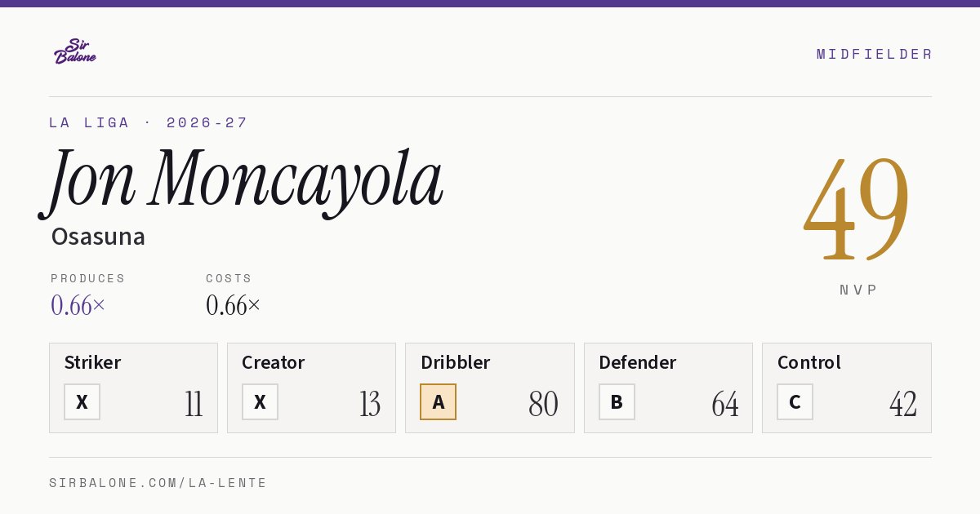The image size is (980, 514).
Task: Click the NVP label under score
Action: tap(859, 290)
